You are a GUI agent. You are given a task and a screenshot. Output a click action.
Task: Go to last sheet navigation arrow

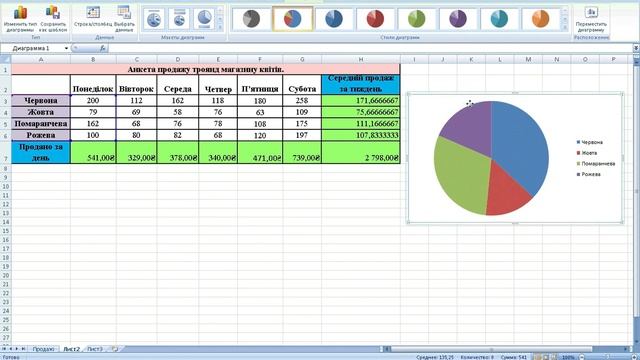pyautogui.click(x=23, y=349)
